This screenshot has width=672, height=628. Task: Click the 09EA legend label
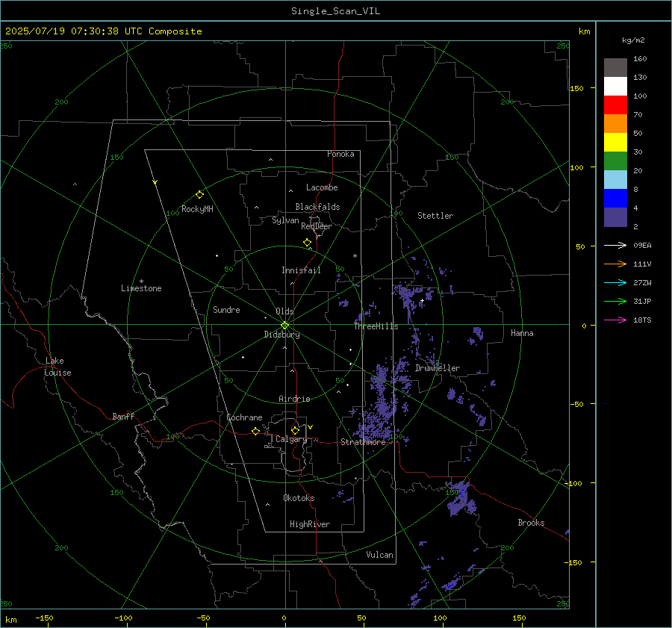pyautogui.click(x=642, y=246)
